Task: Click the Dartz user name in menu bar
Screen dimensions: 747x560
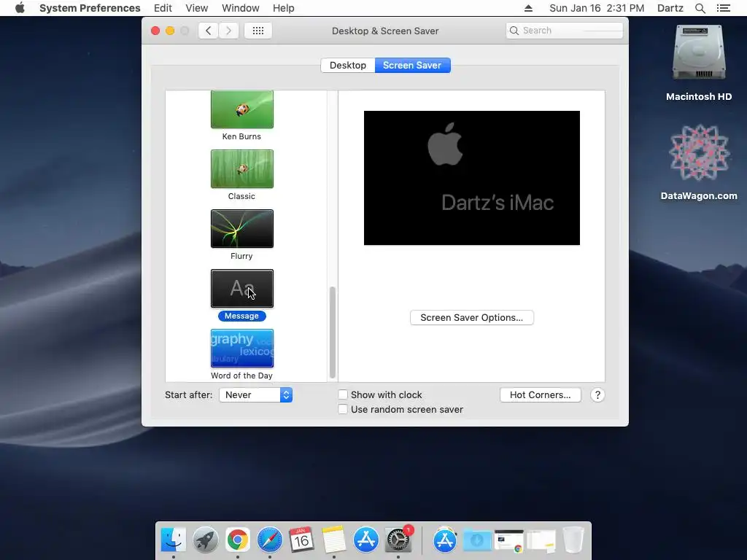Action: [670, 8]
